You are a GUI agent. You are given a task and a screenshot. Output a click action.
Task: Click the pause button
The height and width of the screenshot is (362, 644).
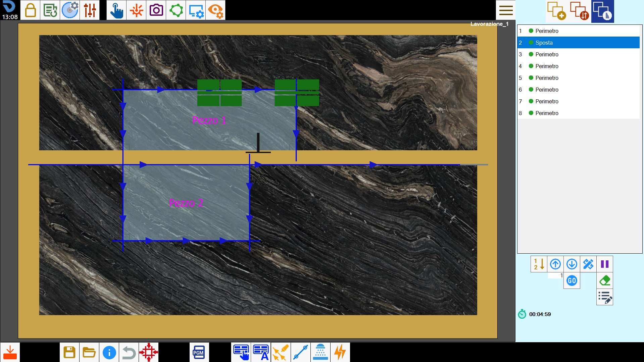(605, 264)
